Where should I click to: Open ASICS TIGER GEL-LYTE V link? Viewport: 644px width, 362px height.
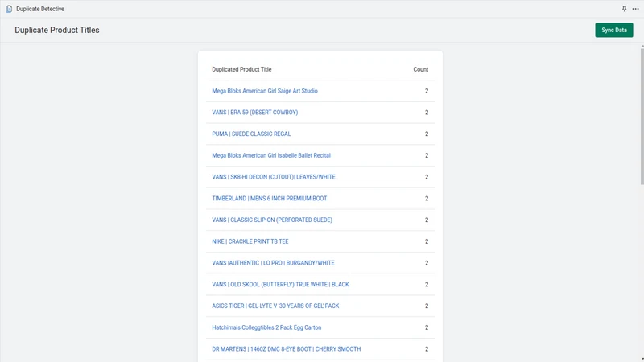275,306
